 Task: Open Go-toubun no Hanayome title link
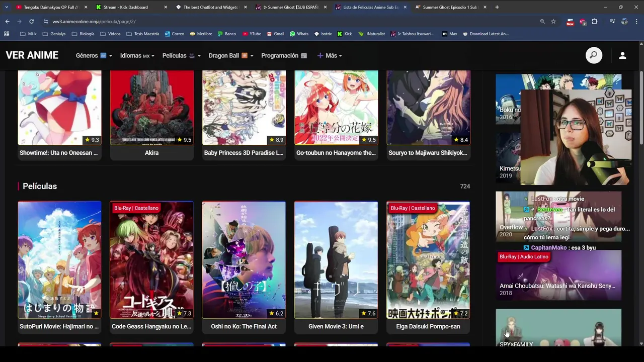click(336, 153)
